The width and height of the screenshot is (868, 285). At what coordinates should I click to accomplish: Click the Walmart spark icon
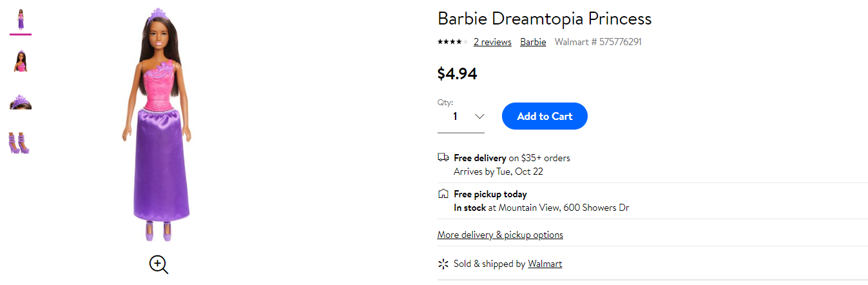tap(443, 264)
